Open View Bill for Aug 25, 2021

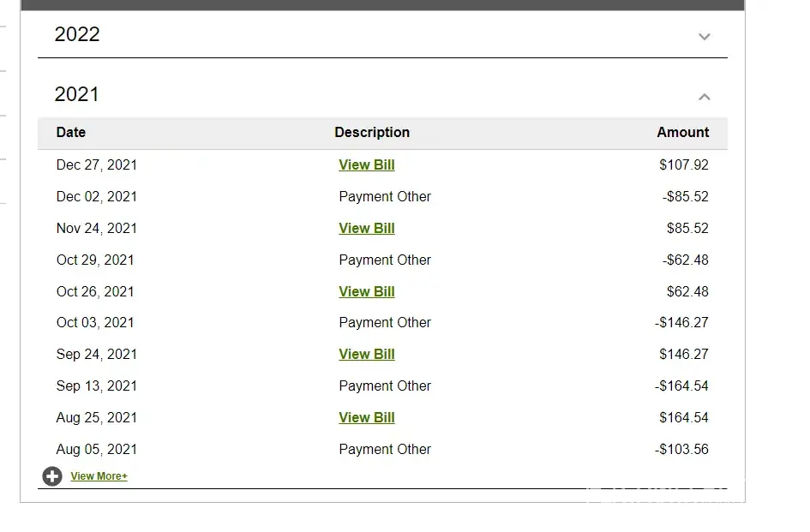367,418
